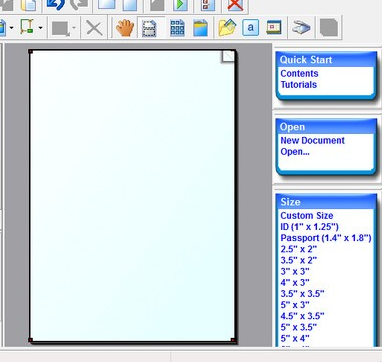Insert text with the letter 'a' icon
Viewport: 382px width, 362px height.
coord(251,28)
